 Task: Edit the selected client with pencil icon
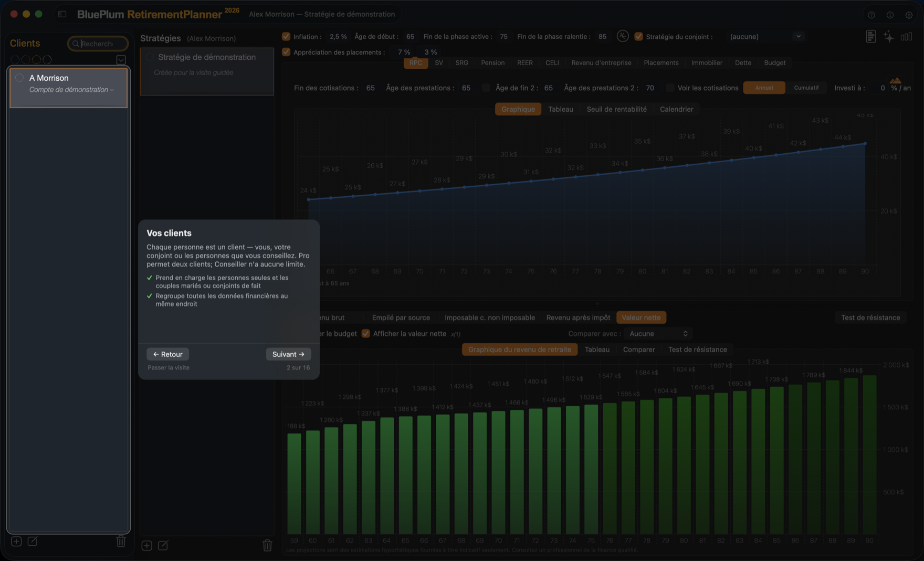click(33, 541)
